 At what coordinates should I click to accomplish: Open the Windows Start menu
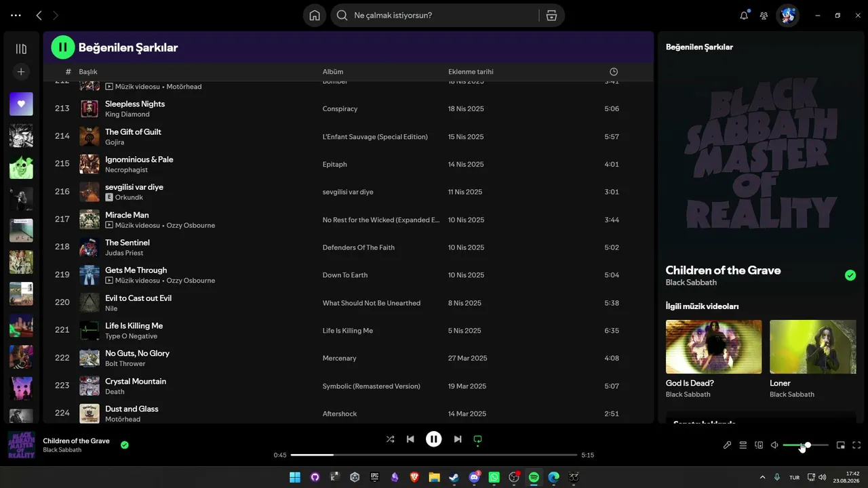click(x=295, y=477)
